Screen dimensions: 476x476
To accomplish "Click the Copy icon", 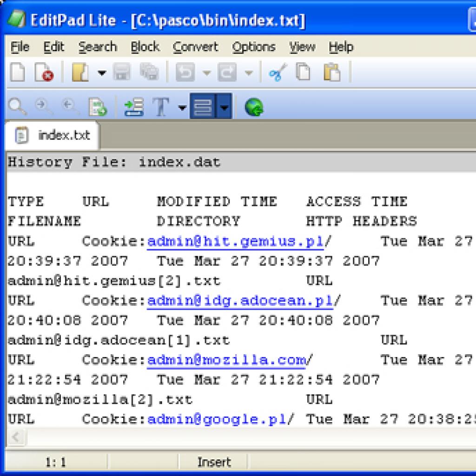I will (x=303, y=72).
